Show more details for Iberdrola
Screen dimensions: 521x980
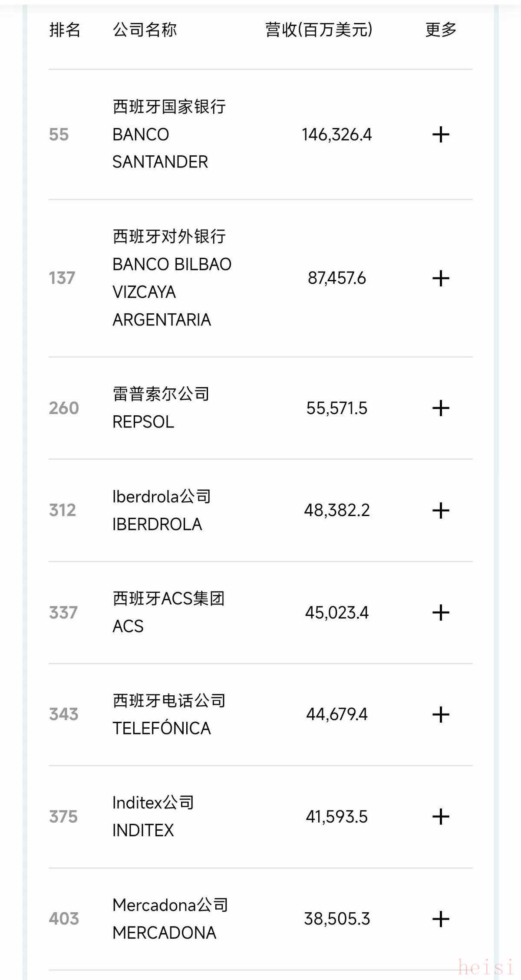(x=441, y=510)
